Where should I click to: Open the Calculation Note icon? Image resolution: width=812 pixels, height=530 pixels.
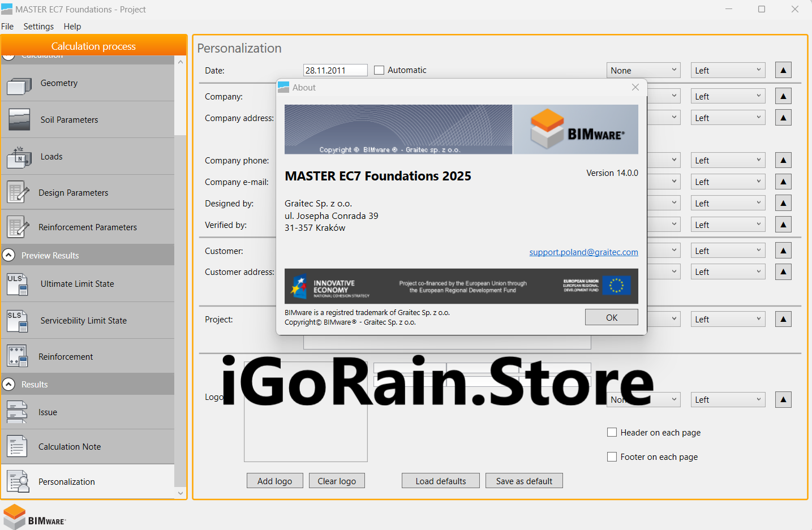(17, 447)
